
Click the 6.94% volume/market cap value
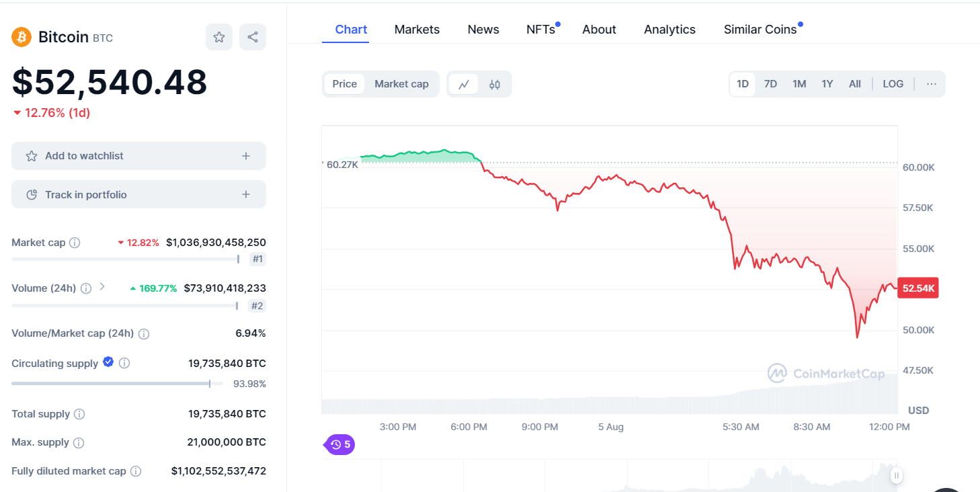[252, 333]
